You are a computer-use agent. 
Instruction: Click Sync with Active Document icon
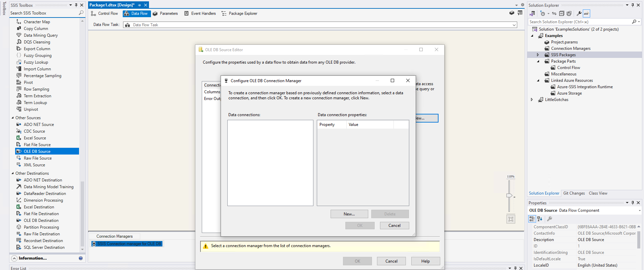pos(554,13)
